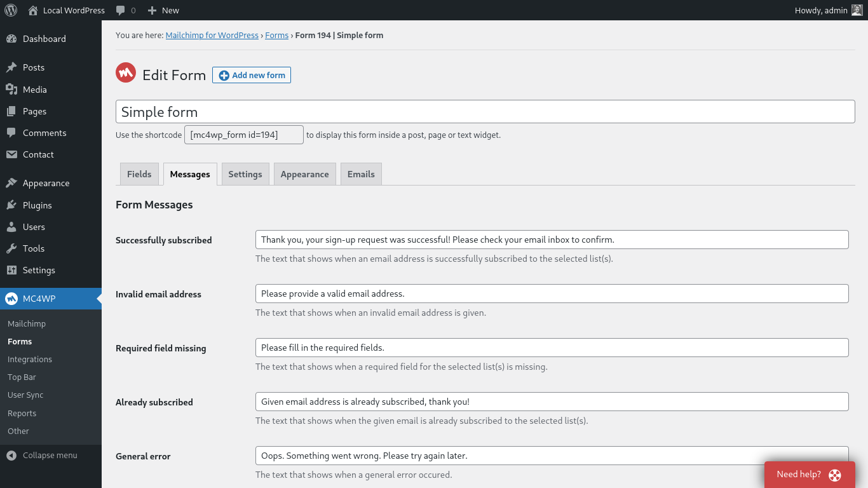868x488 pixels.
Task: Click the WordPress logo icon
Action: [x=11, y=10]
